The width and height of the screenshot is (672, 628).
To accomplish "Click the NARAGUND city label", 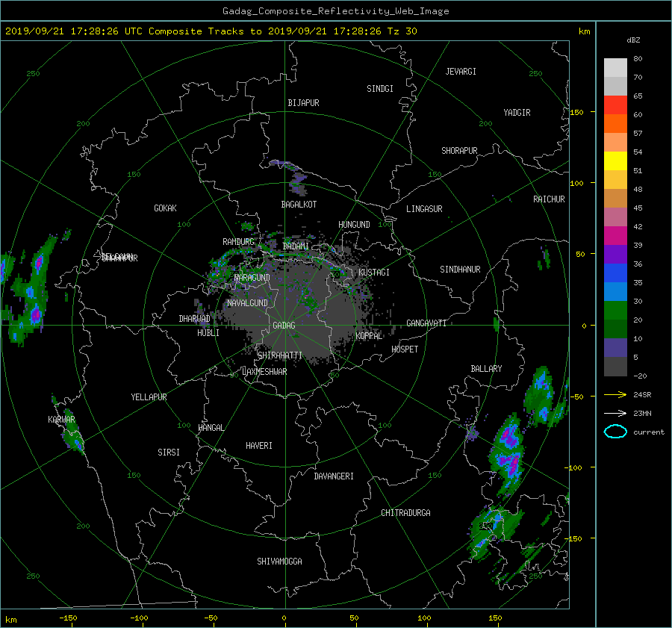I will (252, 278).
